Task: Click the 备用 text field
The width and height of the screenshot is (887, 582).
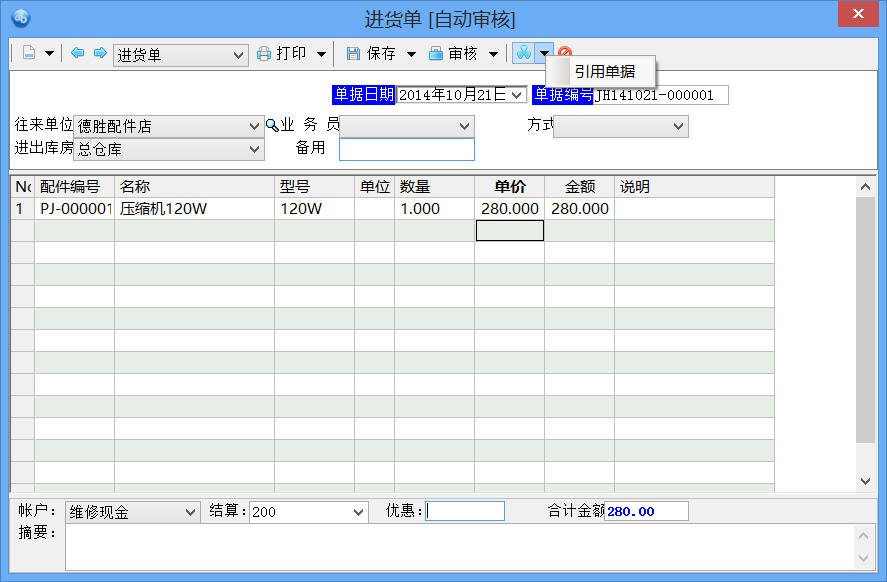Action: pos(406,149)
